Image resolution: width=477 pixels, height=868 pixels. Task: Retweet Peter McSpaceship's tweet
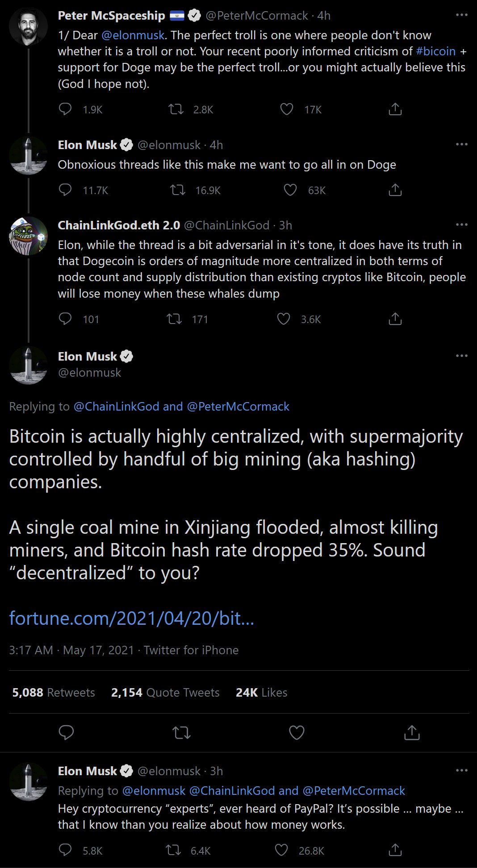click(176, 109)
